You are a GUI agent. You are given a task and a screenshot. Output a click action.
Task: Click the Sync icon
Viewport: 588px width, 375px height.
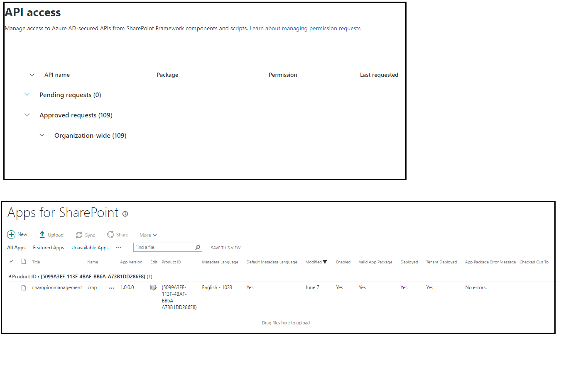(x=78, y=234)
